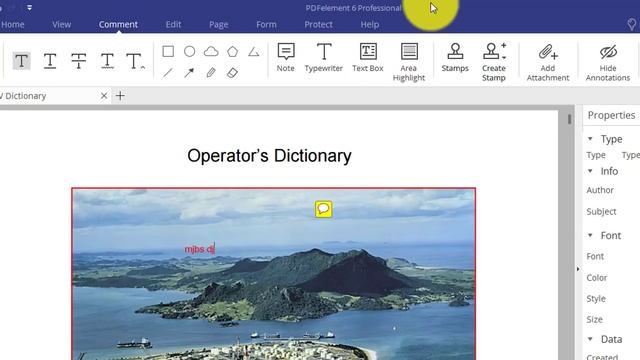Select the Underline text tool
The width and height of the screenshot is (640, 360).
[x=50, y=61]
